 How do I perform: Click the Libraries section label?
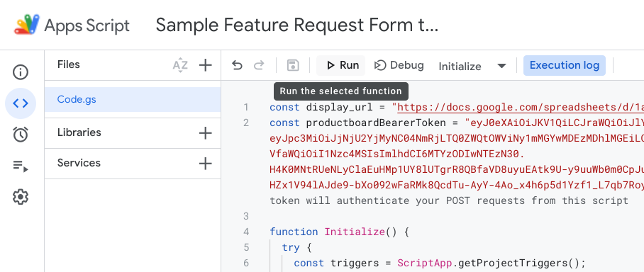[79, 132]
